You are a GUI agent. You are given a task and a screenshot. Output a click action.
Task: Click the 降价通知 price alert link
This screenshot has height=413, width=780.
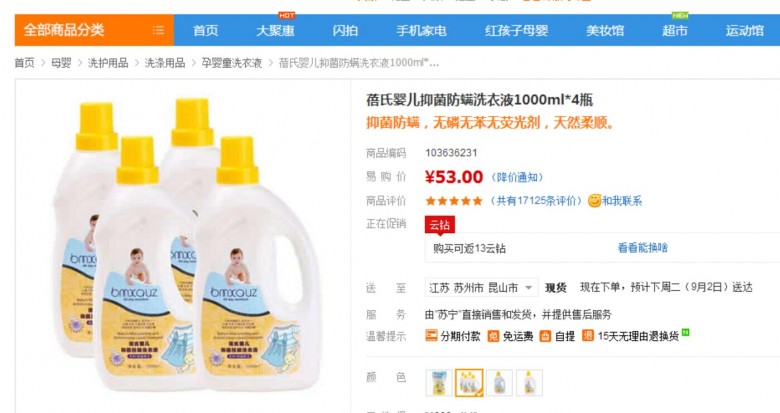click(x=517, y=177)
